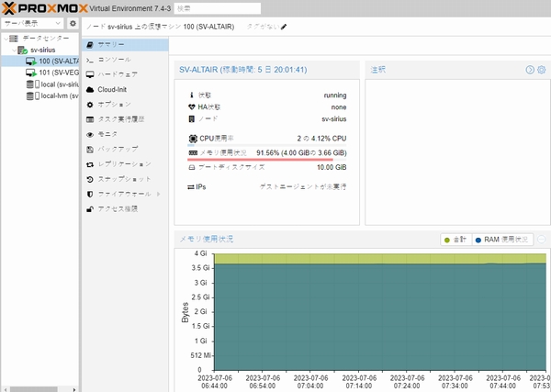
Task: Click the Snapshots history icon
Action: point(90,180)
